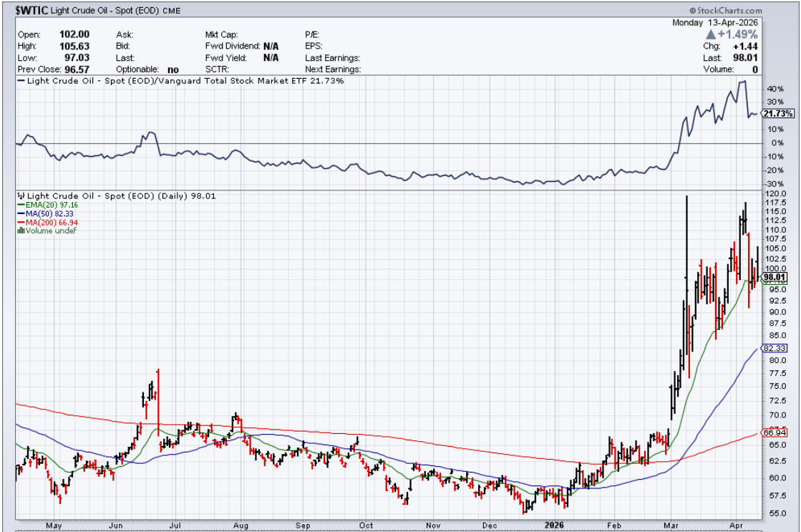Click the Mar label on the time axis
Image resolution: width=801 pixels, height=532 pixels.
[x=674, y=524]
